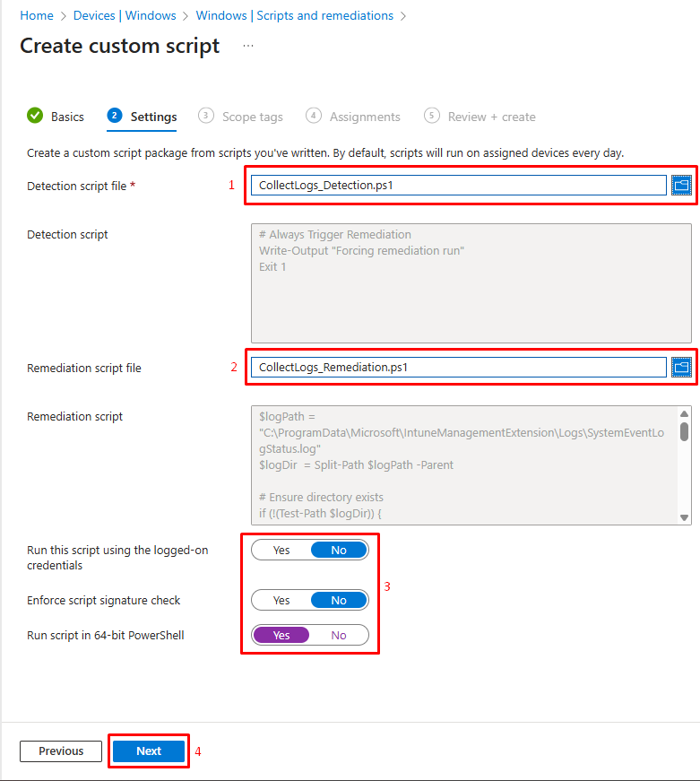Screen dimensions: 700x781
Task: Enable the script signature check with Yes
Action: (x=281, y=600)
